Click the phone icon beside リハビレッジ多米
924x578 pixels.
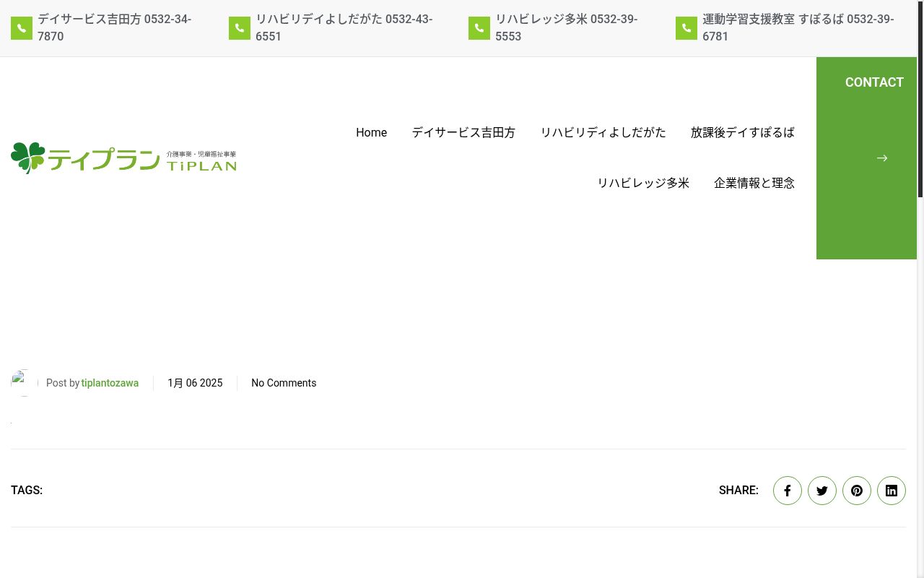[479, 28]
